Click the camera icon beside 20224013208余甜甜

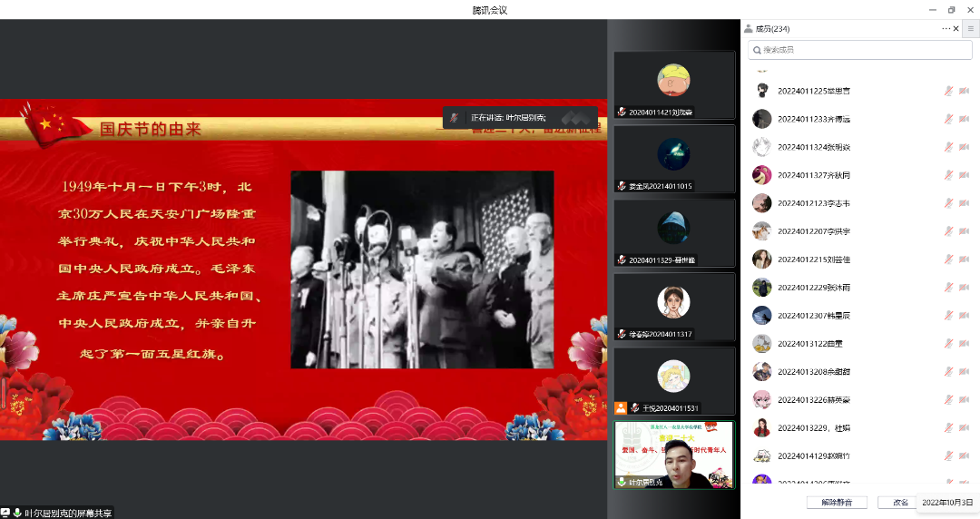(x=964, y=372)
